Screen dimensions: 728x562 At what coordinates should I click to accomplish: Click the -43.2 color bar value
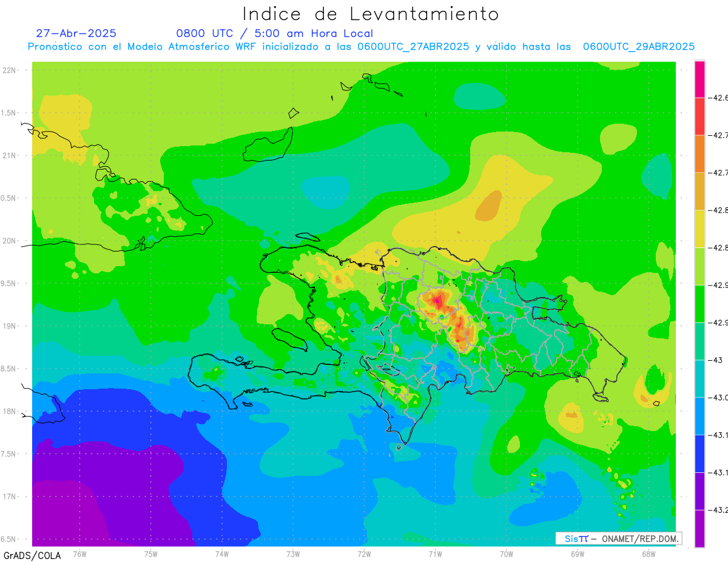[718, 510]
